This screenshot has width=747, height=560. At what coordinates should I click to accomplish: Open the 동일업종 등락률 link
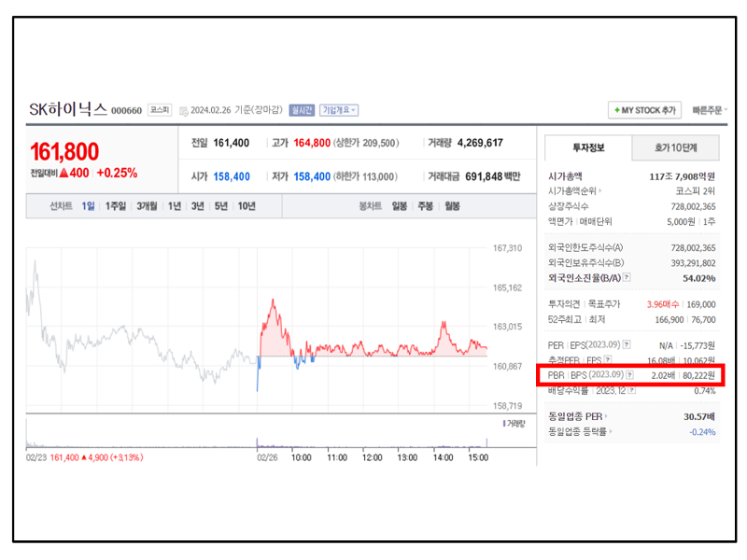click(x=580, y=432)
